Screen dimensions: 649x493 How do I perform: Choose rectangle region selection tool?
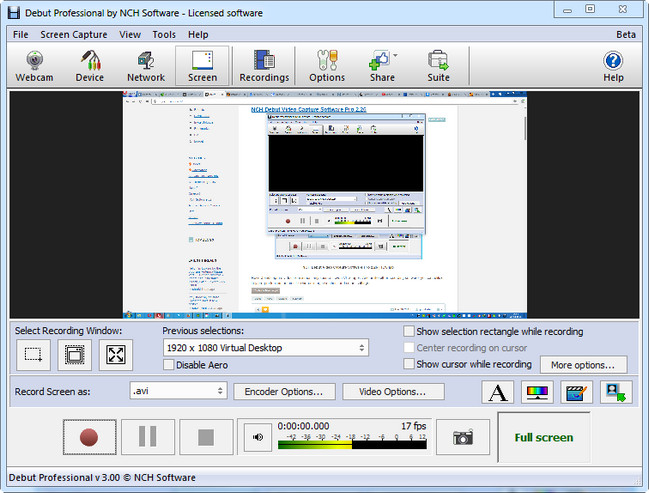34,355
